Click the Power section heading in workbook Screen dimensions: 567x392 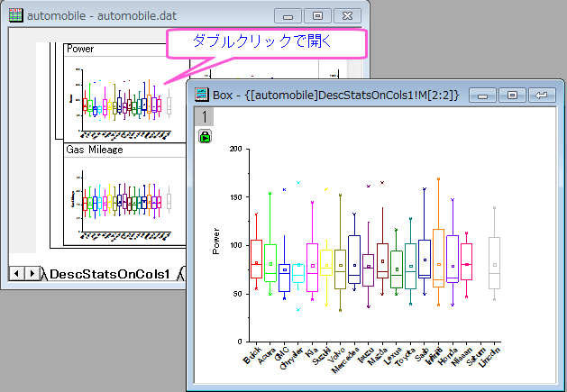click(80, 49)
